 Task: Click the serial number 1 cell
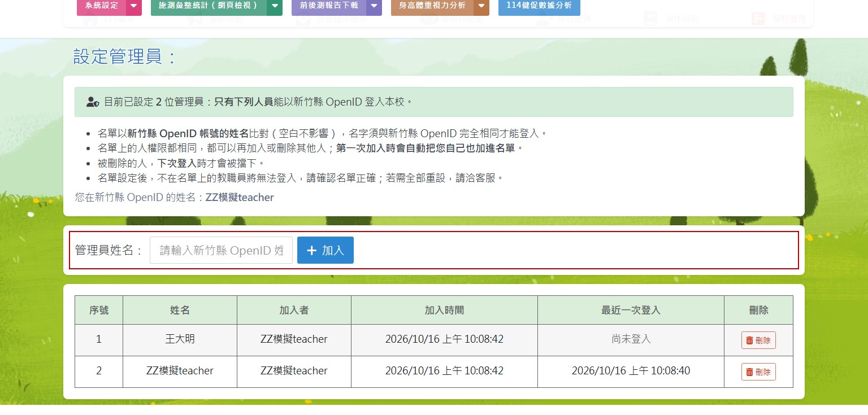(99, 339)
